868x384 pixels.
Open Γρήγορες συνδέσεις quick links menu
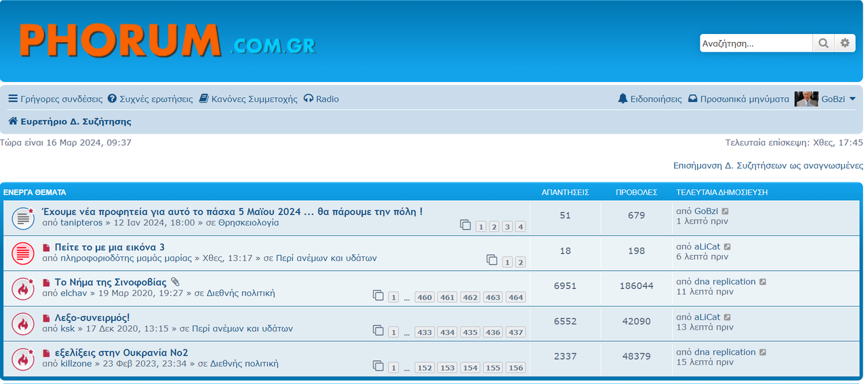[55, 99]
